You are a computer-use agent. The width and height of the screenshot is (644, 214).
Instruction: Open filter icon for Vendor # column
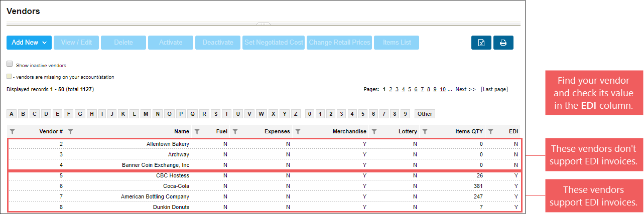pyautogui.click(x=13, y=131)
